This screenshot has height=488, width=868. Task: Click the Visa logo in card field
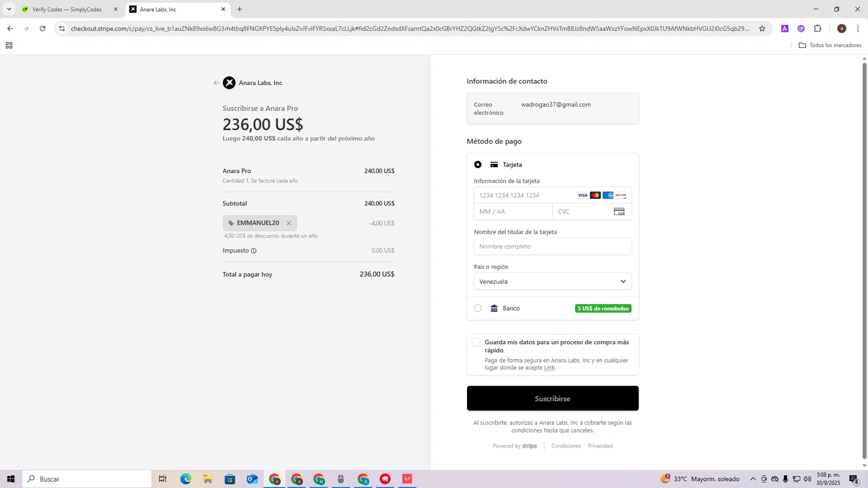pyautogui.click(x=583, y=195)
